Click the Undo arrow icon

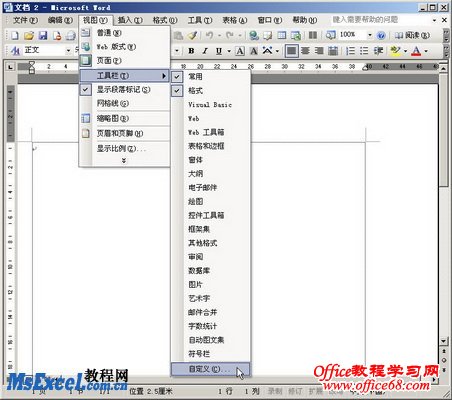click(x=210, y=35)
